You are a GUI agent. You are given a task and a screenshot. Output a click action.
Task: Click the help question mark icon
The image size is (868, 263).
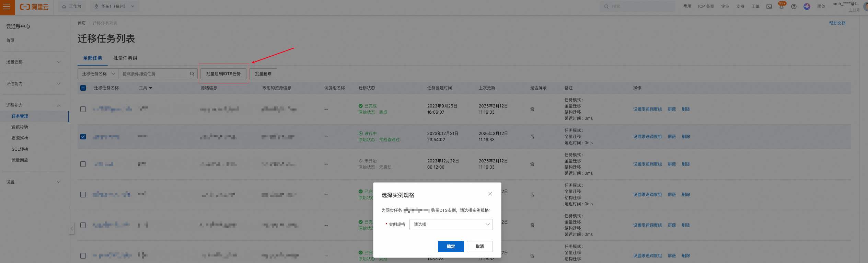pyautogui.click(x=794, y=7)
